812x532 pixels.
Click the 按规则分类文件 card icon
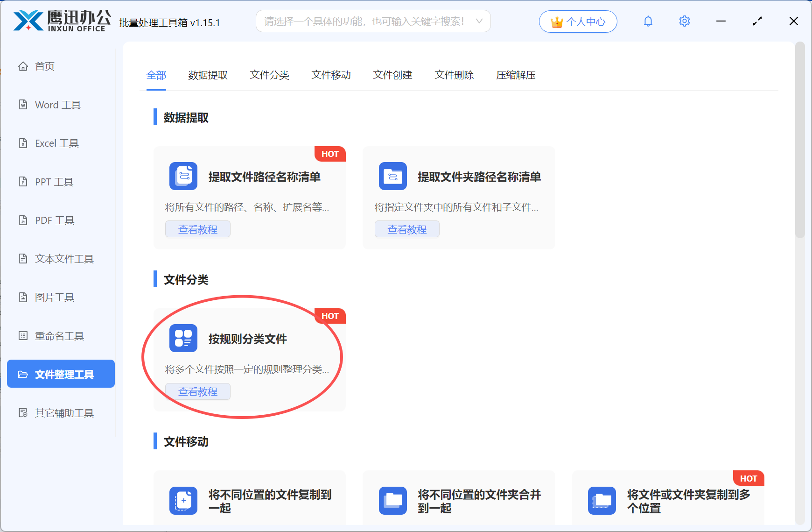[183, 338]
